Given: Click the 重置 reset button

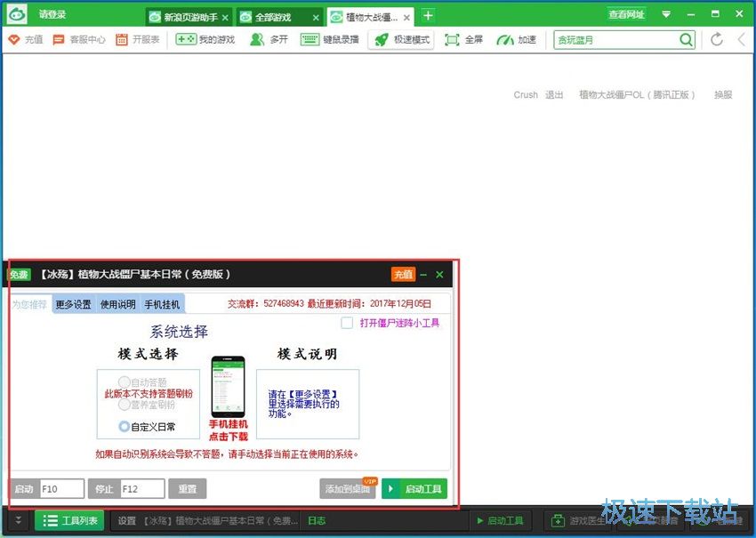Looking at the screenshot, I should coord(188,489).
